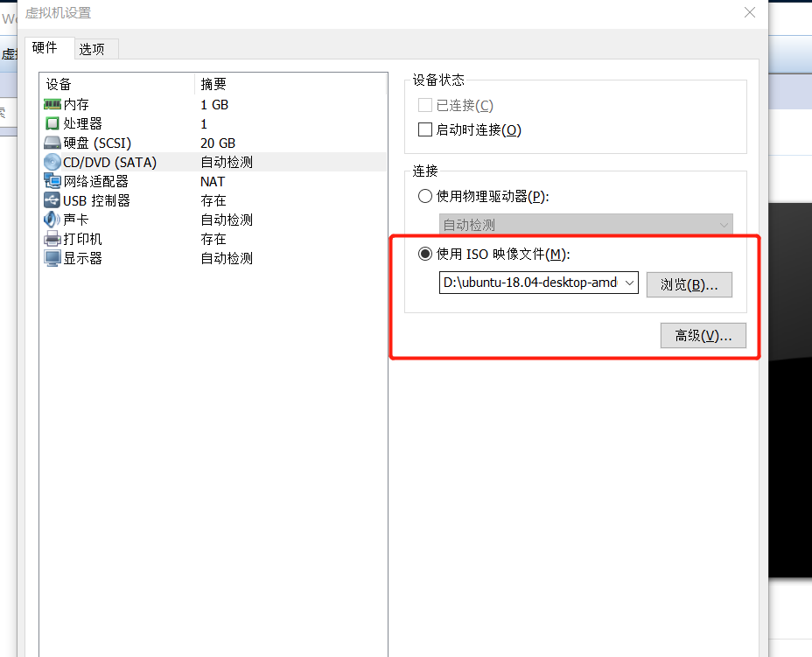Select the memory (内存) device icon
The width and height of the screenshot is (812, 657).
pos(52,105)
